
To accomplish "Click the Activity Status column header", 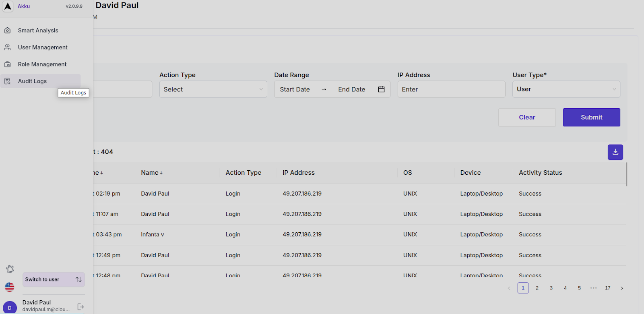I will click(541, 173).
